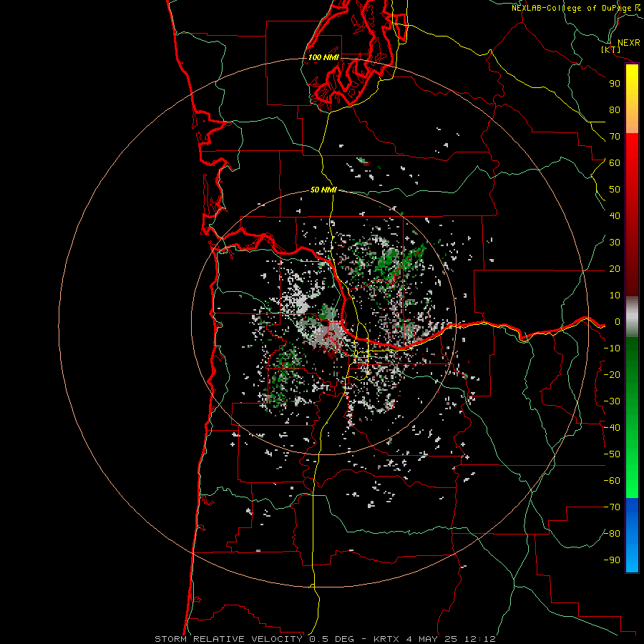This screenshot has height=644, width=644.
Task: Click the 50 NMI range ring label
Action: click(x=323, y=190)
